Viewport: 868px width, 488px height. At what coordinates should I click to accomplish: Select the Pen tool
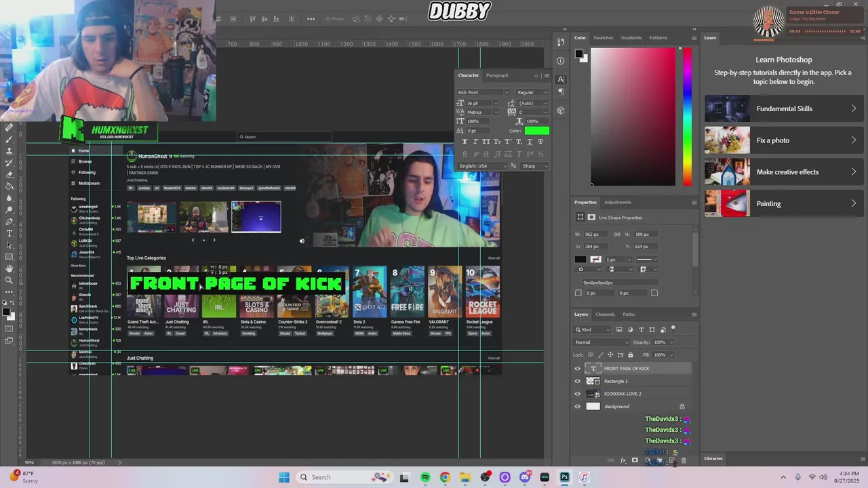(9, 222)
